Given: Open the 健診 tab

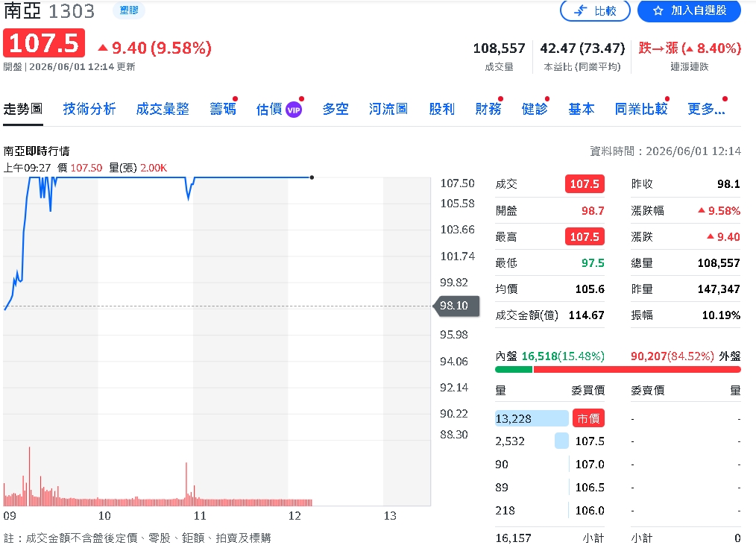Looking at the screenshot, I should [x=535, y=109].
